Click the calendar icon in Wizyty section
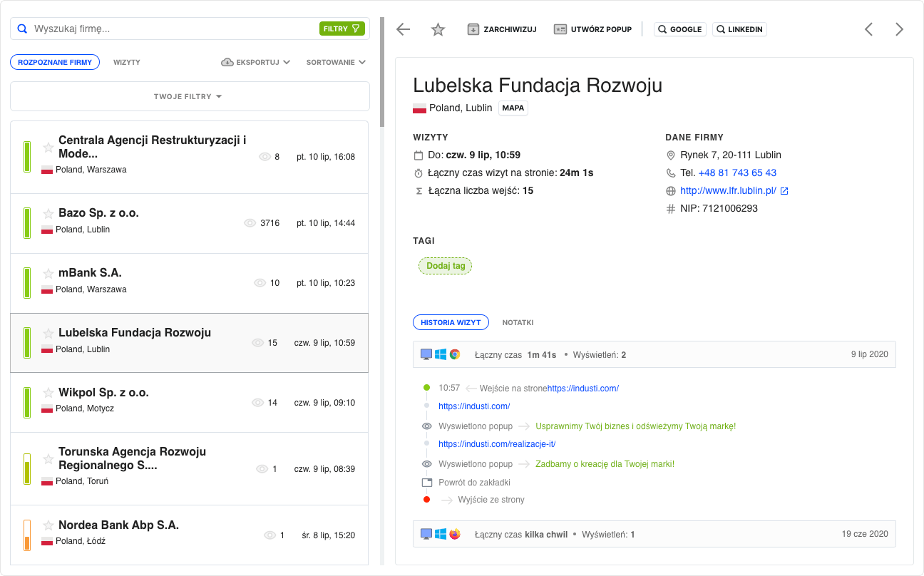The image size is (924, 576). click(419, 155)
